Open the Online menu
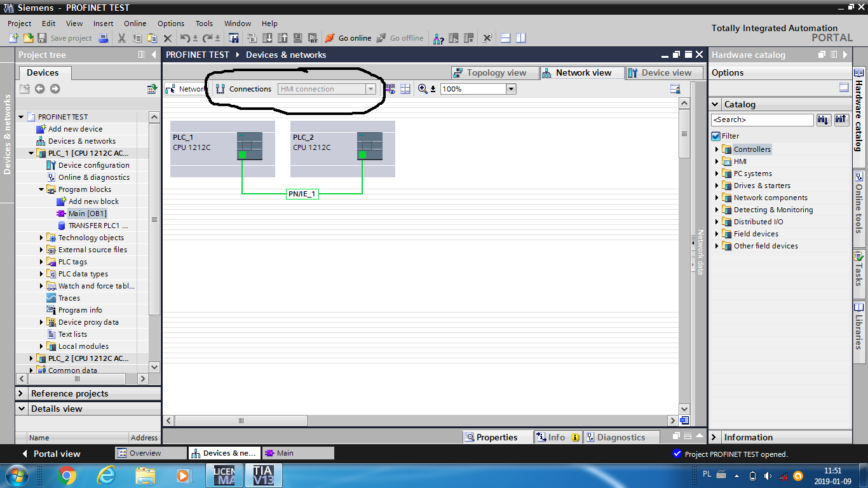Screen dimensions: 868x488 pyautogui.click(x=135, y=24)
